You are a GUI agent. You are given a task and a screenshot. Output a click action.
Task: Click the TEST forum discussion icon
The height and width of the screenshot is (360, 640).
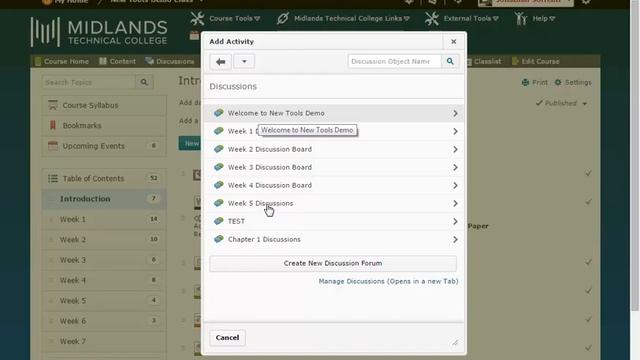click(219, 221)
